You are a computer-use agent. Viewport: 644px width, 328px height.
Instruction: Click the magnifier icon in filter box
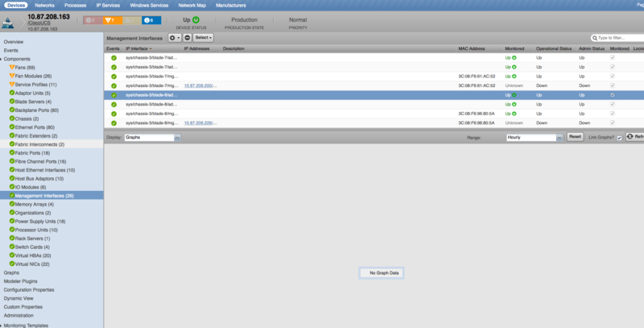coord(595,38)
